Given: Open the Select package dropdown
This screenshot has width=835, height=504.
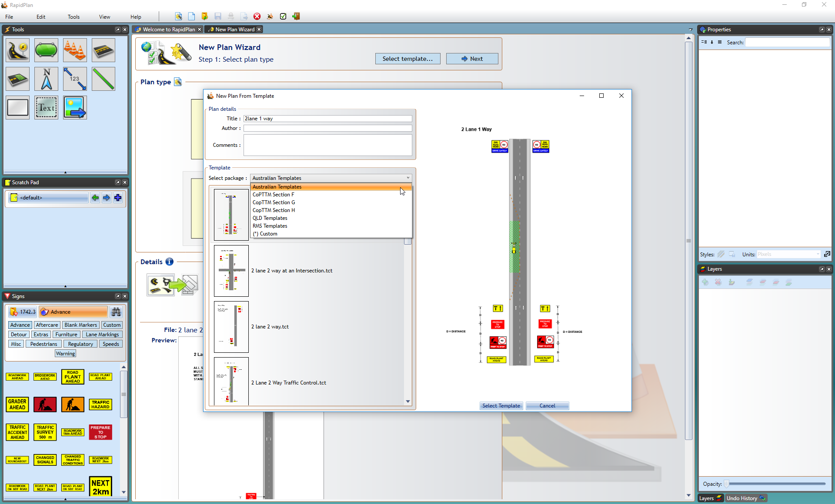Looking at the screenshot, I should click(x=331, y=178).
